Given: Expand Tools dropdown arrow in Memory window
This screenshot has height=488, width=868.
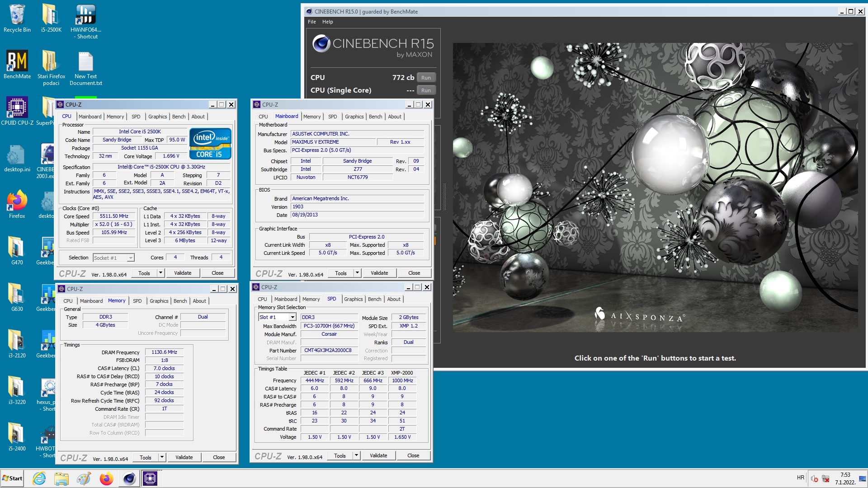Looking at the screenshot, I should tap(162, 457).
